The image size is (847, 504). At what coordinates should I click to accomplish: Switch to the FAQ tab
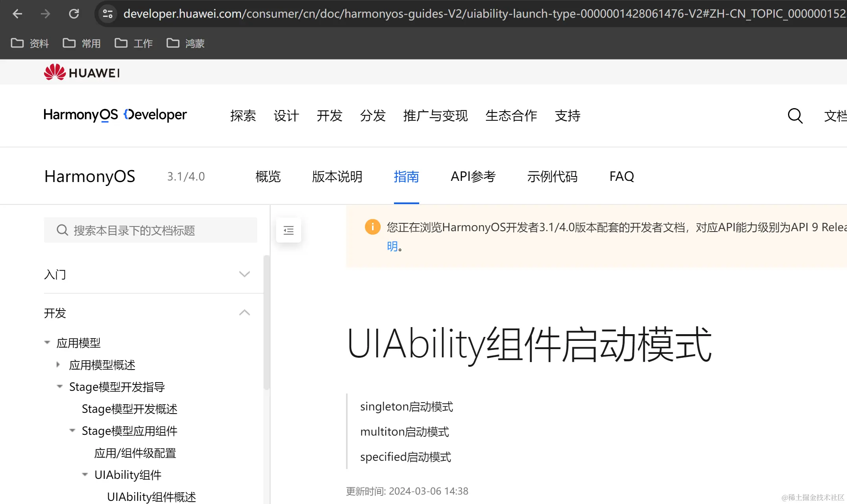tap(622, 177)
